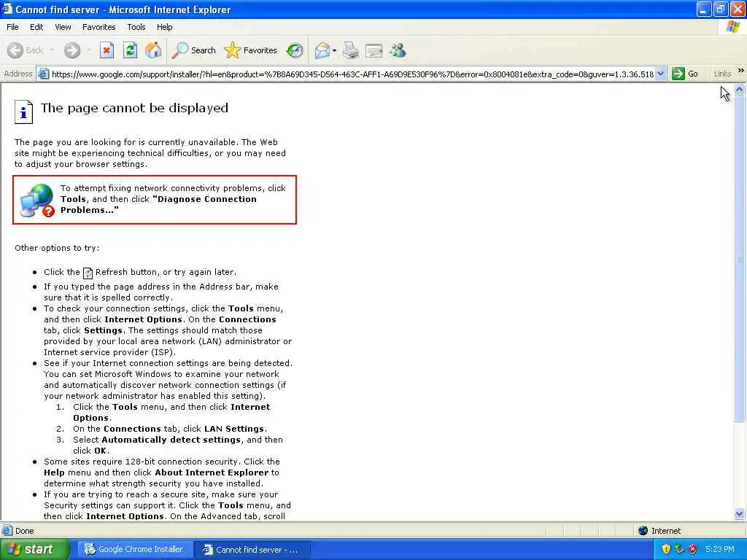Click inside the Address URL field

point(352,74)
